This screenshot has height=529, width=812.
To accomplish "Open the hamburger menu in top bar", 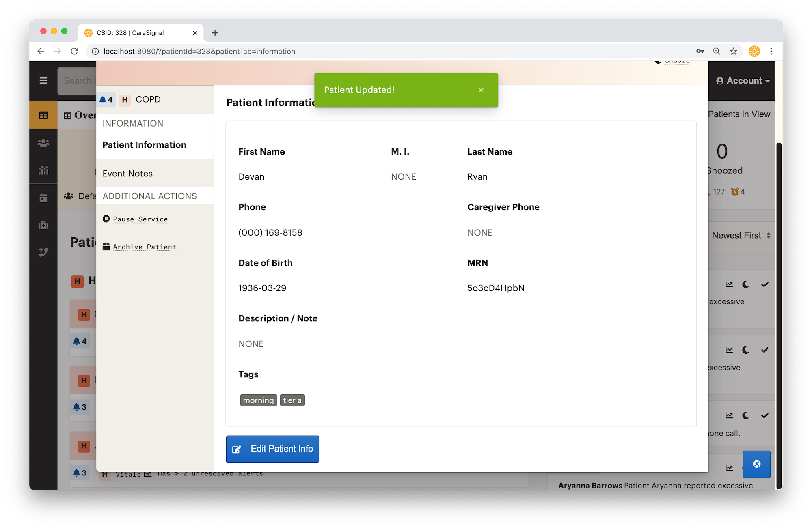I will pyautogui.click(x=43, y=80).
